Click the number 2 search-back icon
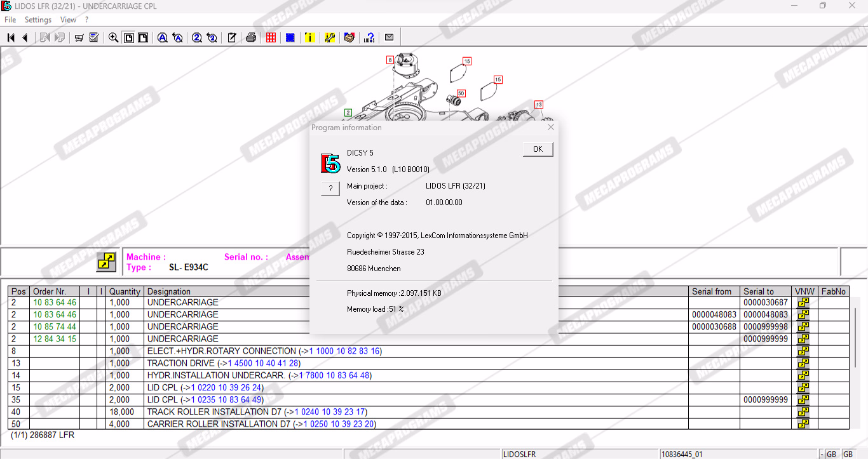868x459 pixels. (x=212, y=37)
